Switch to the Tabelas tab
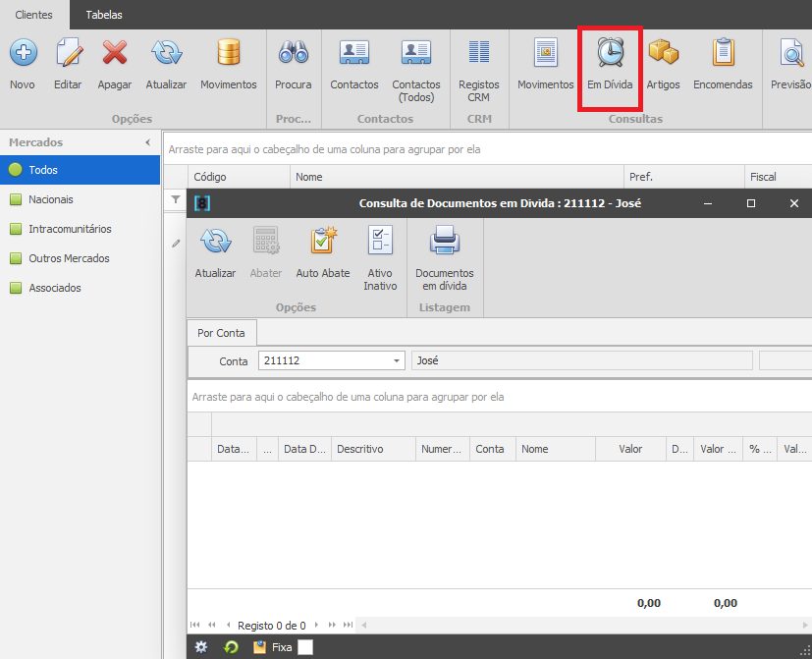The height and width of the screenshot is (659, 812). click(104, 15)
